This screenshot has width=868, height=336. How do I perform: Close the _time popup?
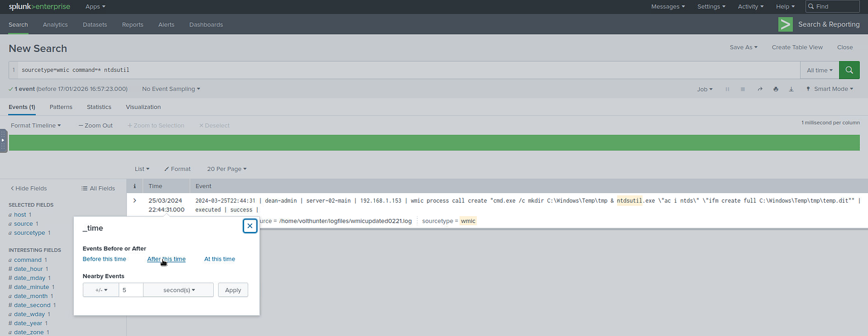[250, 226]
